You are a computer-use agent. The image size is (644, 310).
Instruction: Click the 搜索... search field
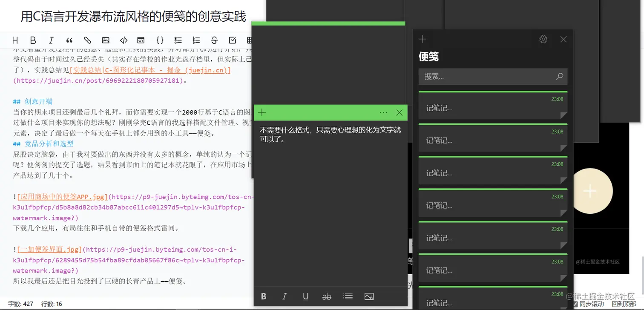pos(493,77)
